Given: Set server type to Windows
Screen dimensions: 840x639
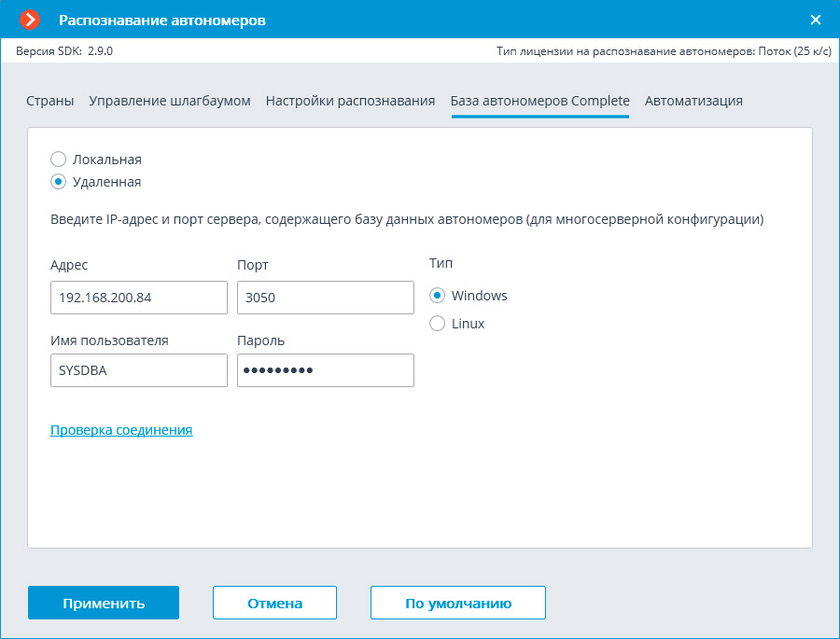Looking at the screenshot, I should click(438, 296).
